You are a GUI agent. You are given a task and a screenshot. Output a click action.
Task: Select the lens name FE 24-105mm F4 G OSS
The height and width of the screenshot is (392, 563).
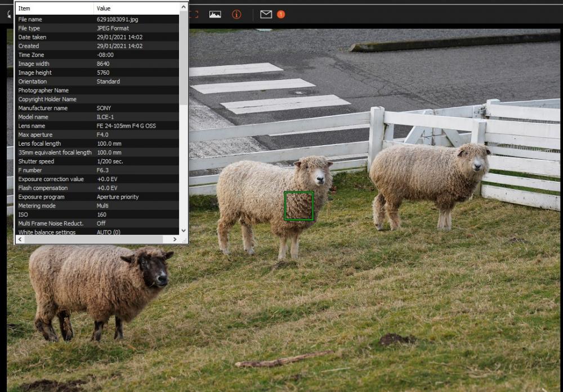pyautogui.click(x=126, y=126)
